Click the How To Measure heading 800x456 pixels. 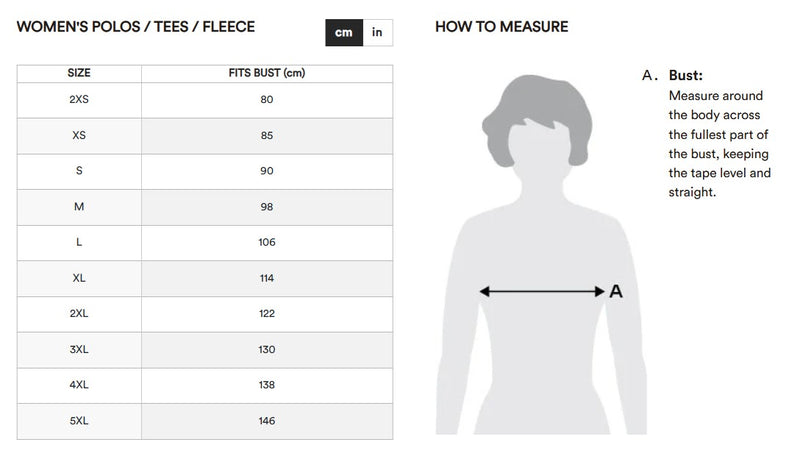click(x=502, y=27)
